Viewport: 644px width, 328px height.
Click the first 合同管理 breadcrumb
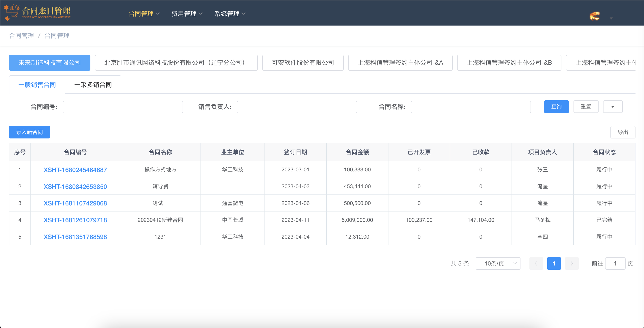[21, 36]
